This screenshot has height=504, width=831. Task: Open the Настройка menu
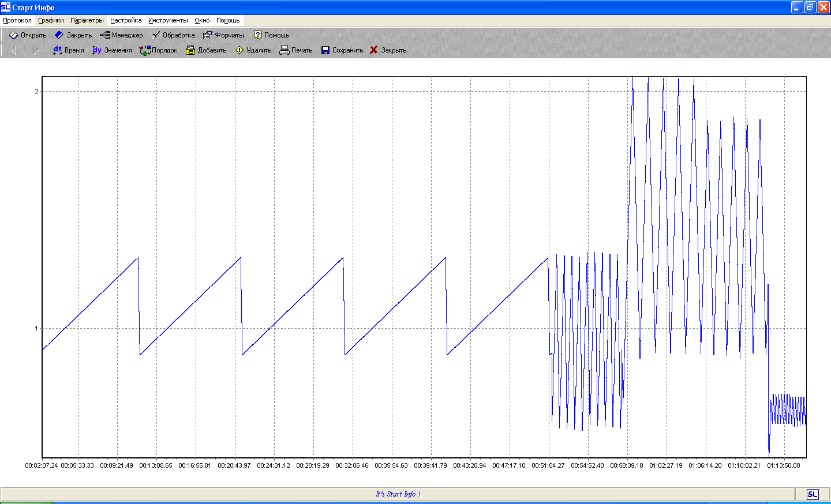point(126,20)
